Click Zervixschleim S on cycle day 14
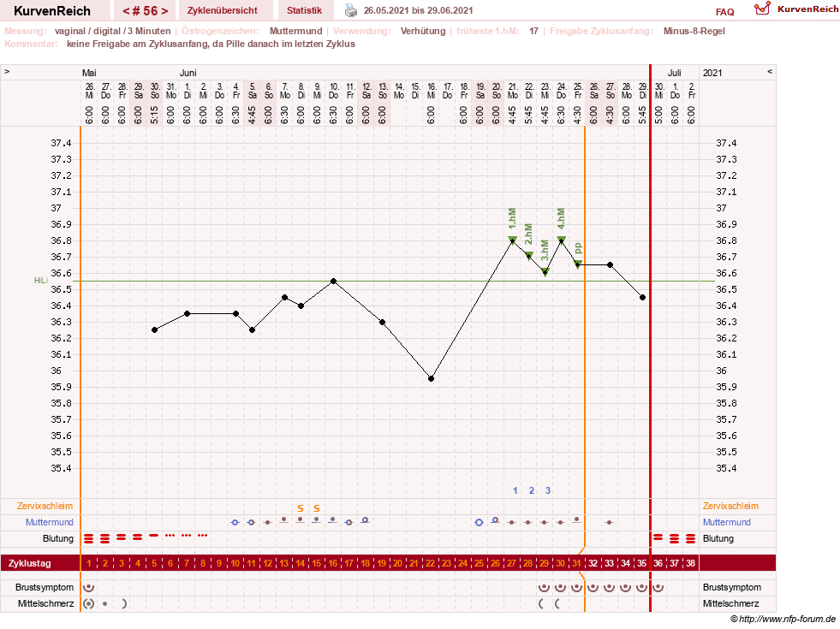 [301, 508]
